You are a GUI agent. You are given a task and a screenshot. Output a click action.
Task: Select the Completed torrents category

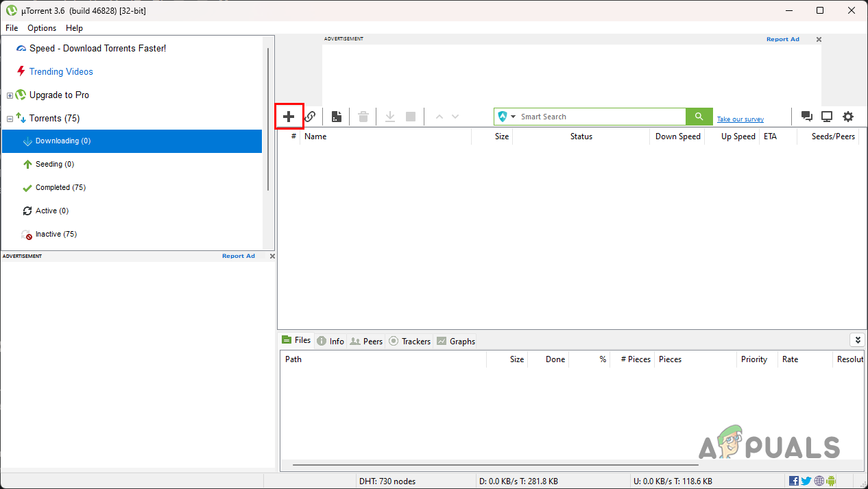[60, 187]
